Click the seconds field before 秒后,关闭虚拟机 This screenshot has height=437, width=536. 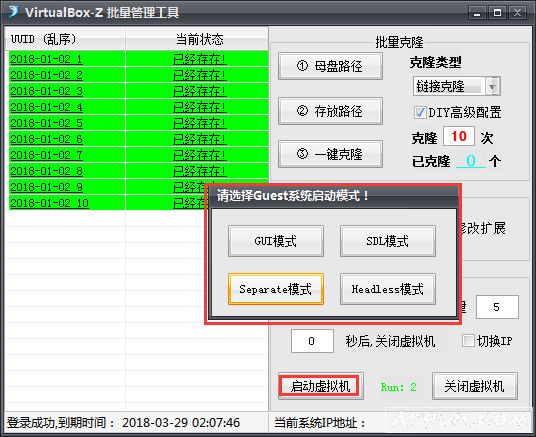pyautogui.click(x=312, y=341)
